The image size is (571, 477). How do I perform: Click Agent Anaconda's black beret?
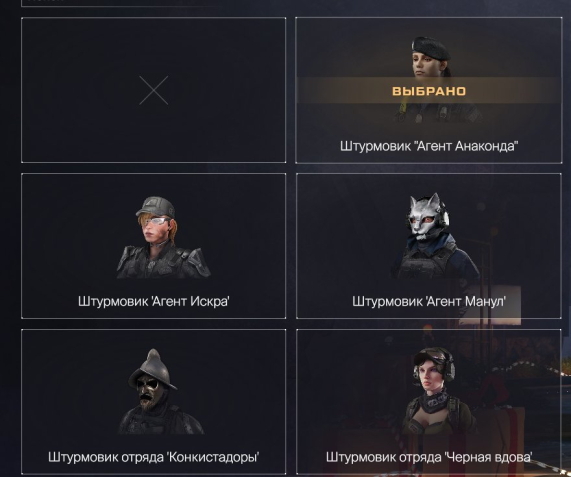click(431, 47)
